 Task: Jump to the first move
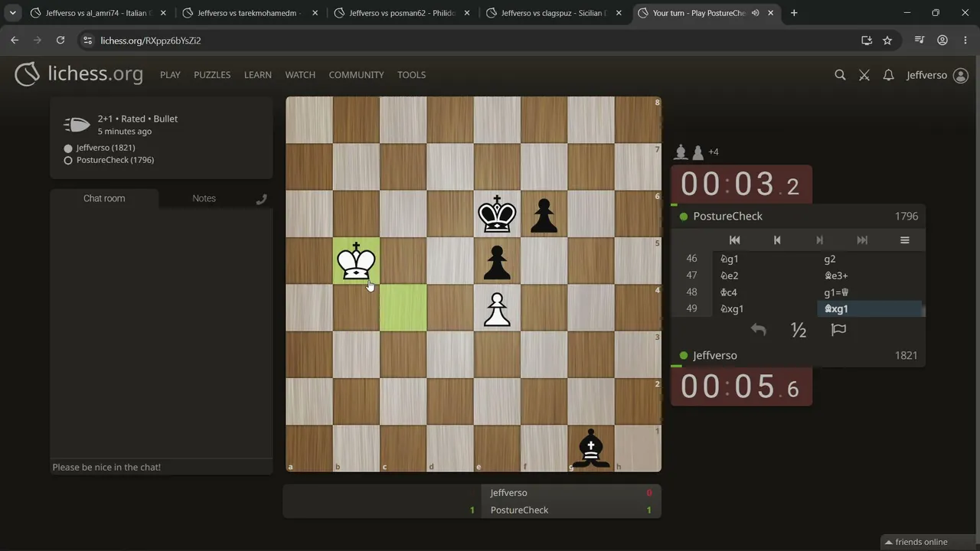(734, 240)
